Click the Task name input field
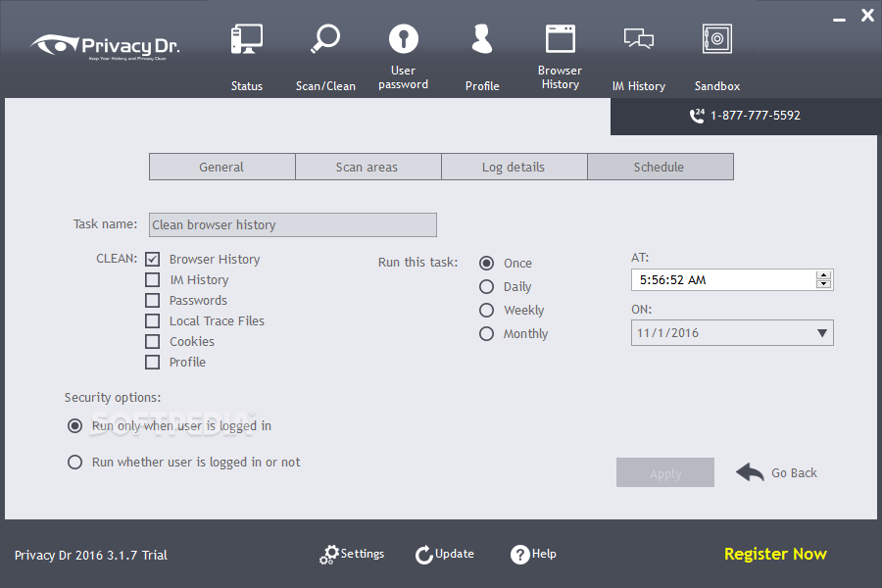 pyautogui.click(x=292, y=224)
